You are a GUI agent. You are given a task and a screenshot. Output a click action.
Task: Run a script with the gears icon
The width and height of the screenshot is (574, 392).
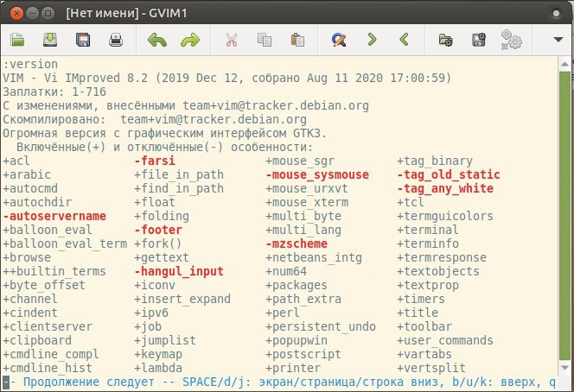pos(512,40)
